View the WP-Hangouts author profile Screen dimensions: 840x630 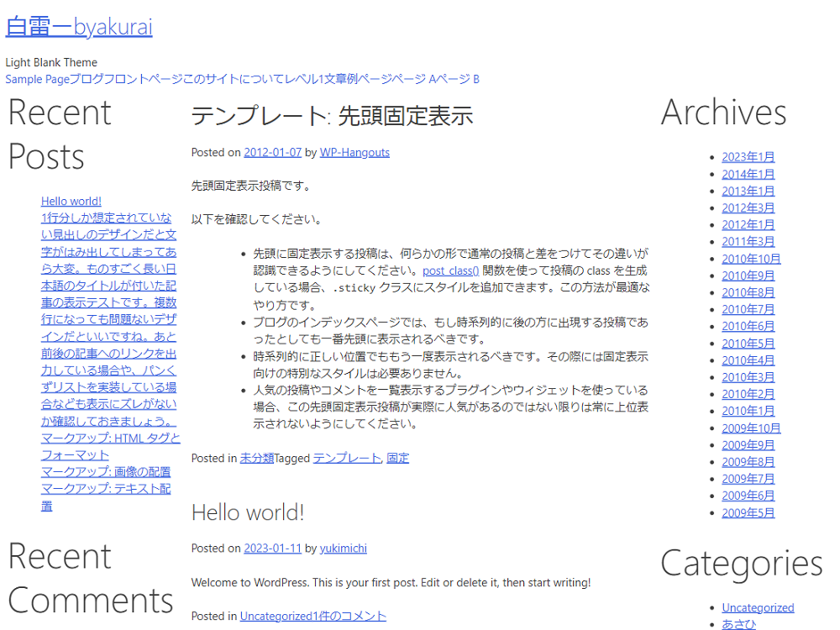354,152
